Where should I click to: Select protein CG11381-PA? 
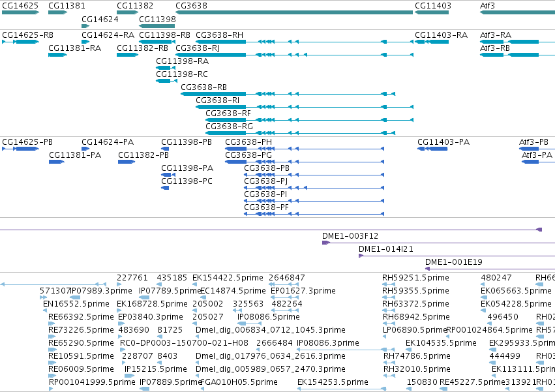click(x=57, y=162)
